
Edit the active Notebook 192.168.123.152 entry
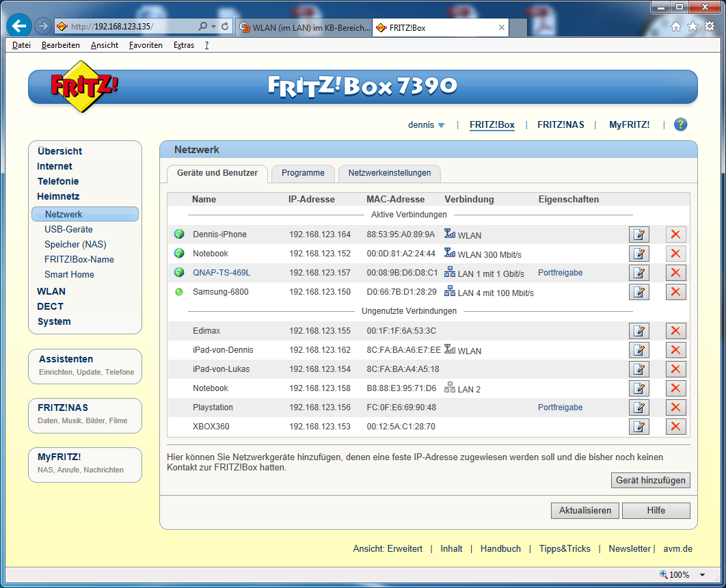639,254
